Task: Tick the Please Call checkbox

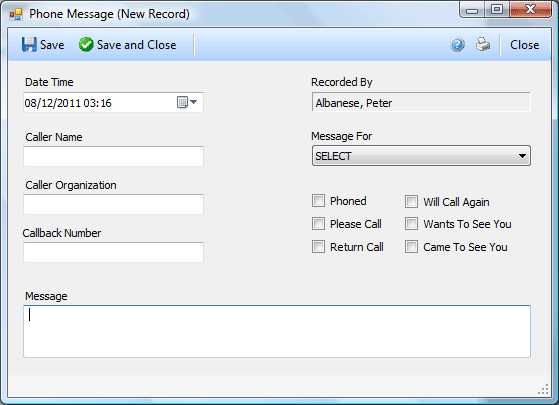Action: [x=318, y=224]
